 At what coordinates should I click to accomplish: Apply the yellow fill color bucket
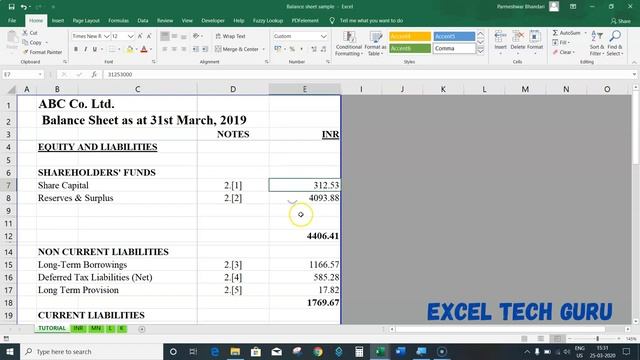tap(130, 49)
